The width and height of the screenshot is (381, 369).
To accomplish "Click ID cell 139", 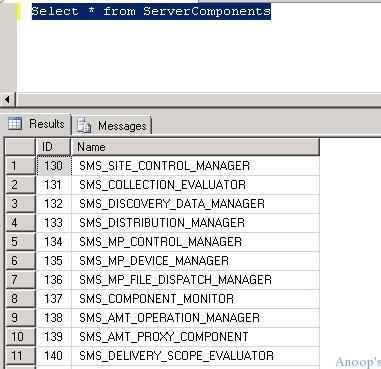I will point(54,337).
